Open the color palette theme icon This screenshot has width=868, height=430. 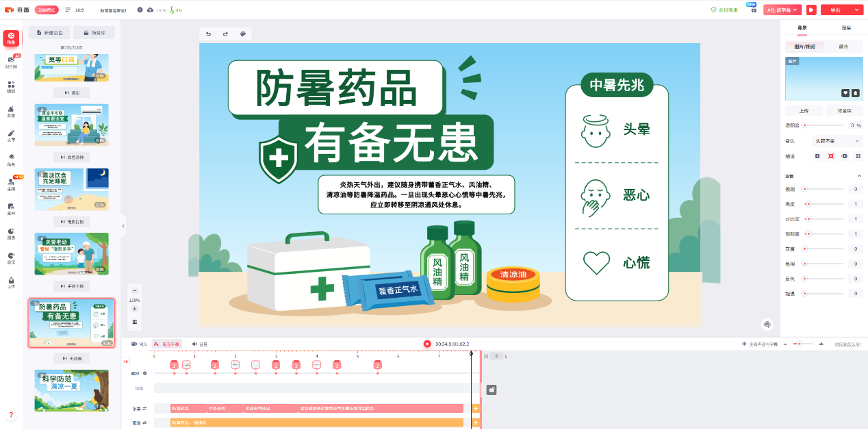tap(243, 34)
